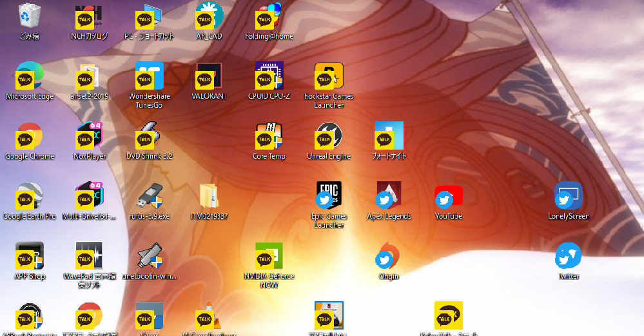Select the Folding@home desktop icon
Image resolution: width=644 pixels, height=336 pixels.
point(269,16)
